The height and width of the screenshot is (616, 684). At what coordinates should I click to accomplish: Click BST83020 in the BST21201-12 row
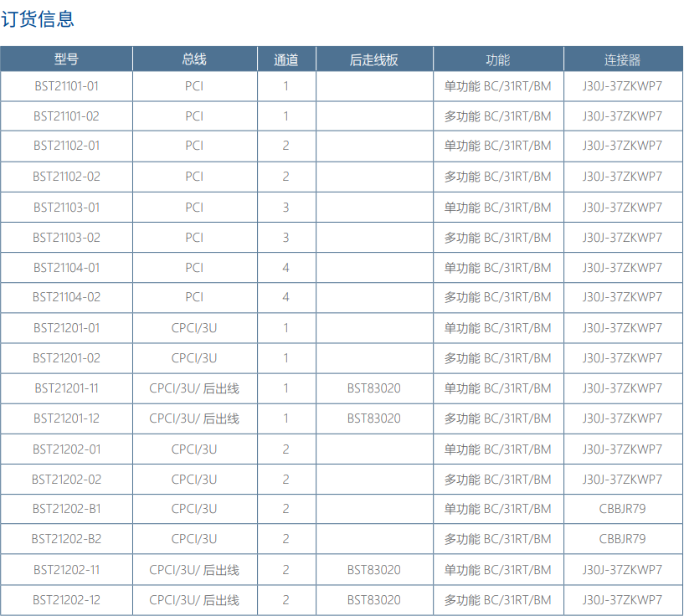tap(374, 418)
